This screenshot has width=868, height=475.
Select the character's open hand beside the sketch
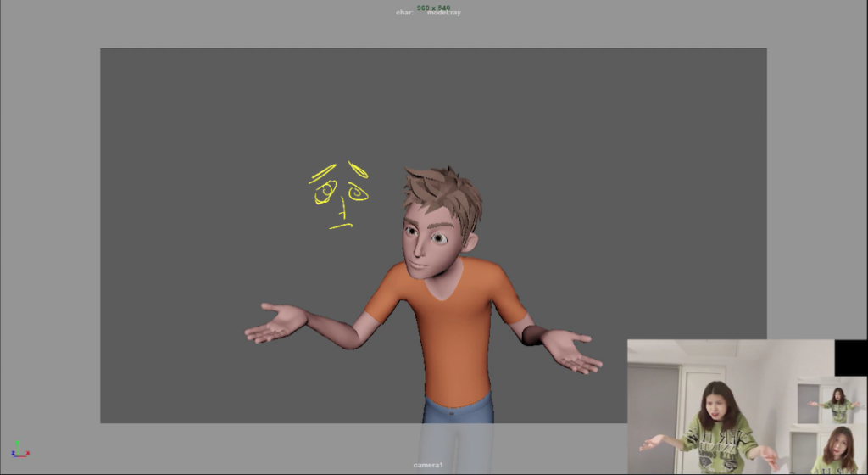275,323
